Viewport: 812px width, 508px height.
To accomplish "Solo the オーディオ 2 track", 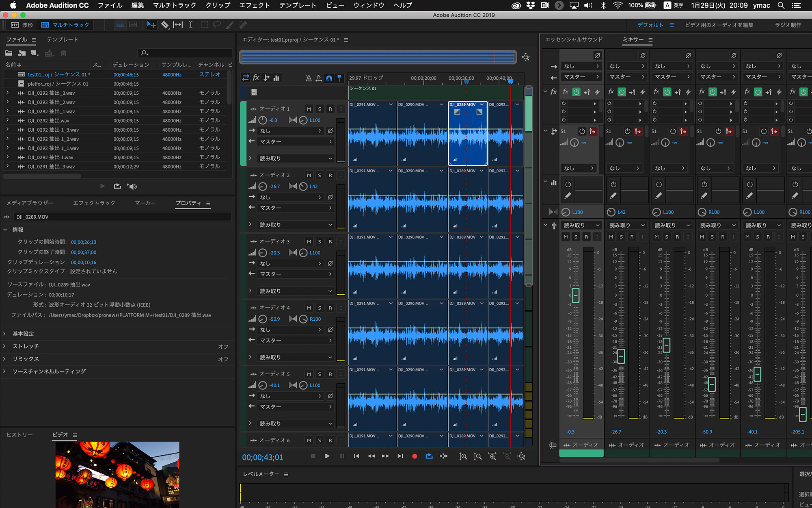I will [320, 175].
